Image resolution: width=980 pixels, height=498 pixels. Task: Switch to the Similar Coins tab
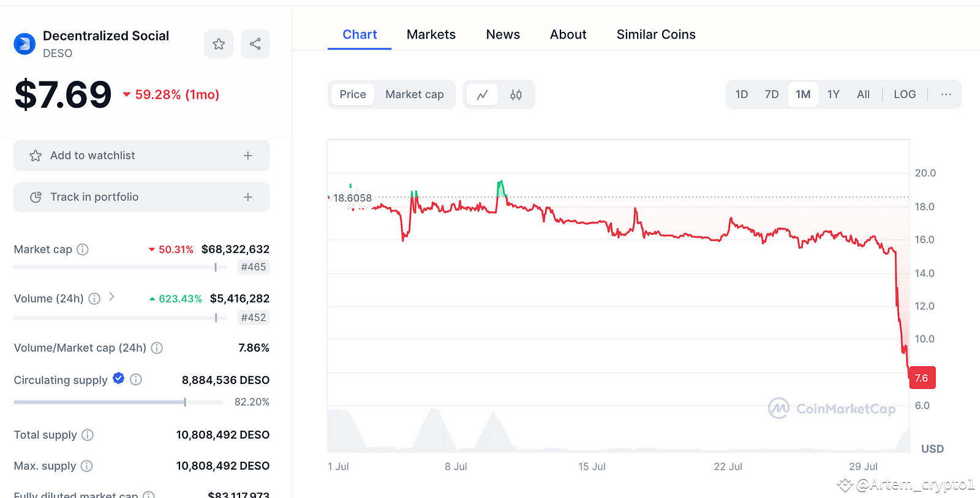[x=656, y=35]
